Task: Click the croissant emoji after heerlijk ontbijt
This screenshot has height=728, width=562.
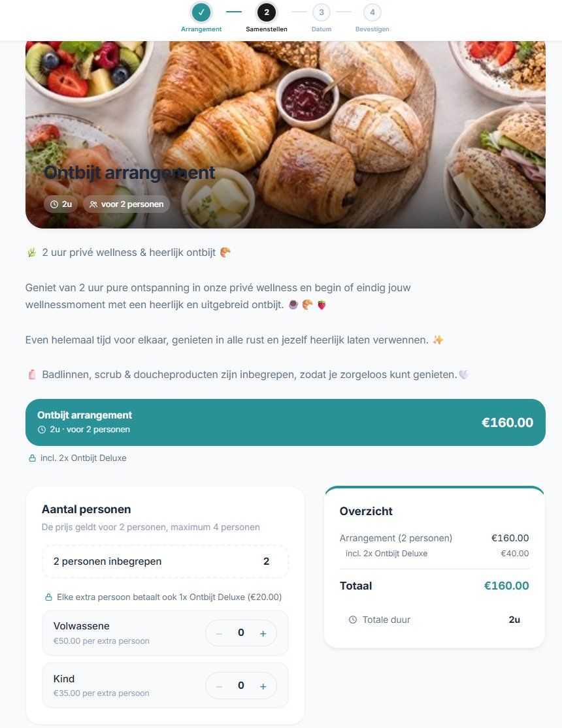Action: [x=225, y=252]
